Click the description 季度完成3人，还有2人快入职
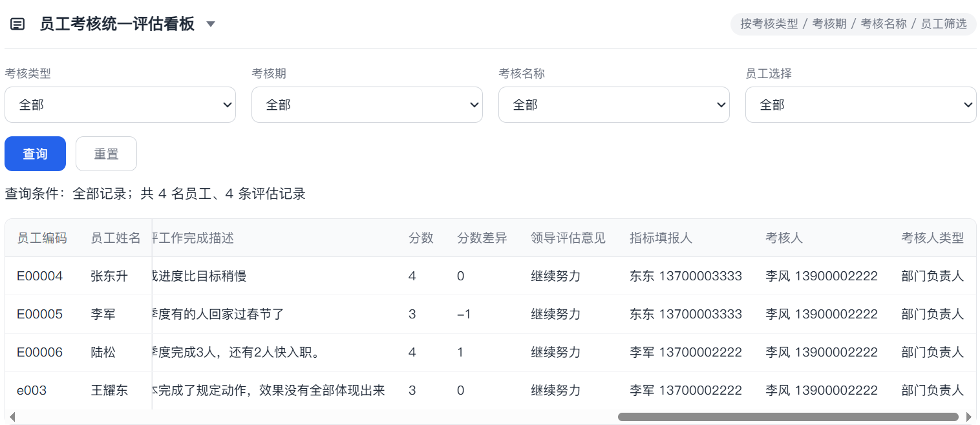980x425 pixels. coord(237,353)
